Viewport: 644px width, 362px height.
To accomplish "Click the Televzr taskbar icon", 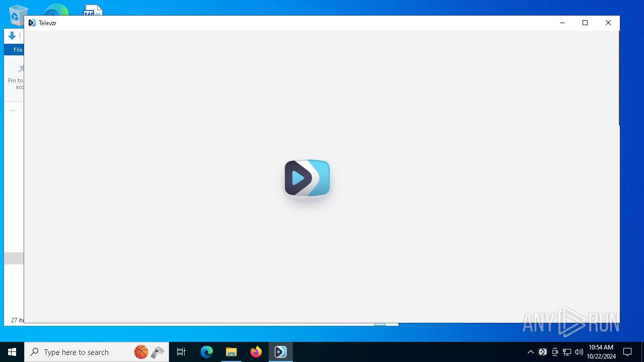I will click(x=281, y=352).
